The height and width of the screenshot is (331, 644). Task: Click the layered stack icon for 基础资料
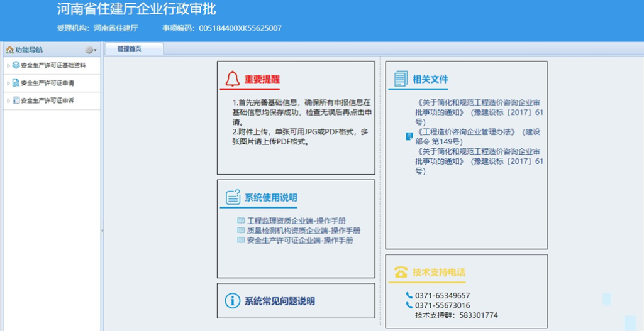point(16,65)
